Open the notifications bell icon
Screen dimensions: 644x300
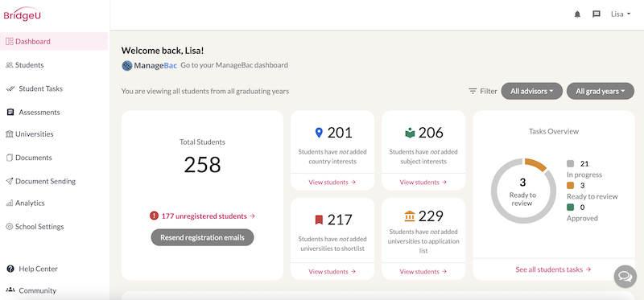(x=577, y=14)
